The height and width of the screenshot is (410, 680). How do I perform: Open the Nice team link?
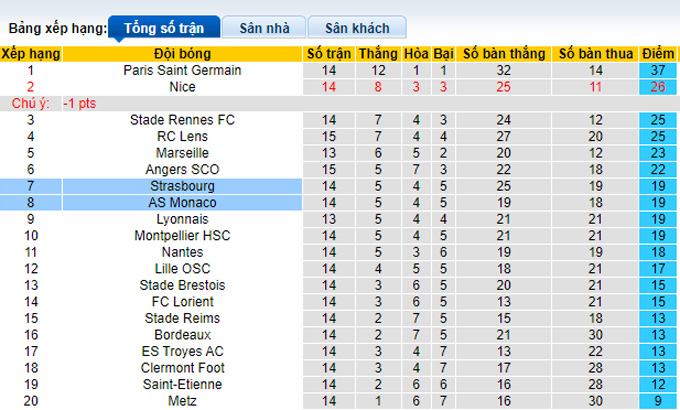coord(183,87)
